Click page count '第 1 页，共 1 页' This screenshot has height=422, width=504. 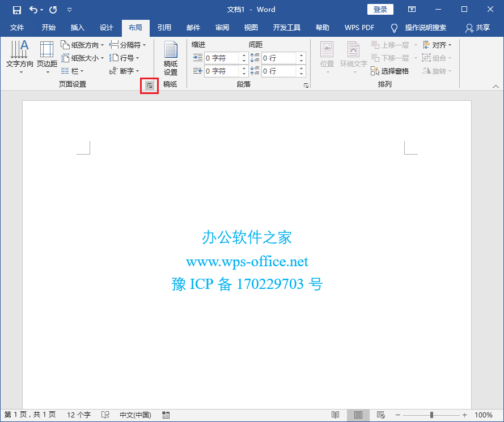pyautogui.click(x=30, y=415)
